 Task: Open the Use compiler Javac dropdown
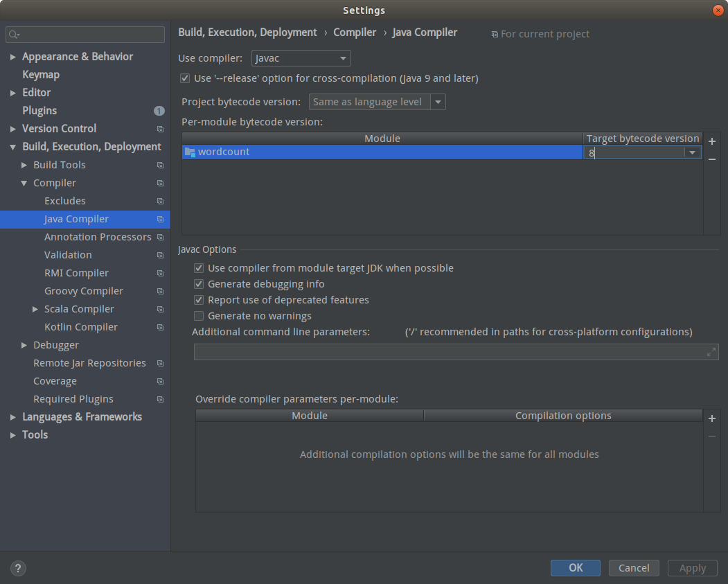[x=301, y=58]
